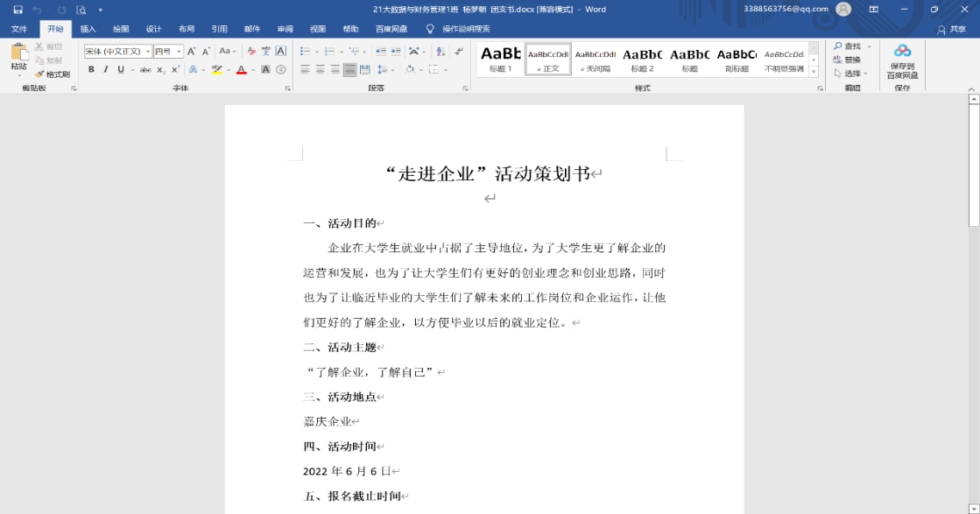Center-align the paragraph text
This screenshot has height=514, width=980.
(320, 69)
